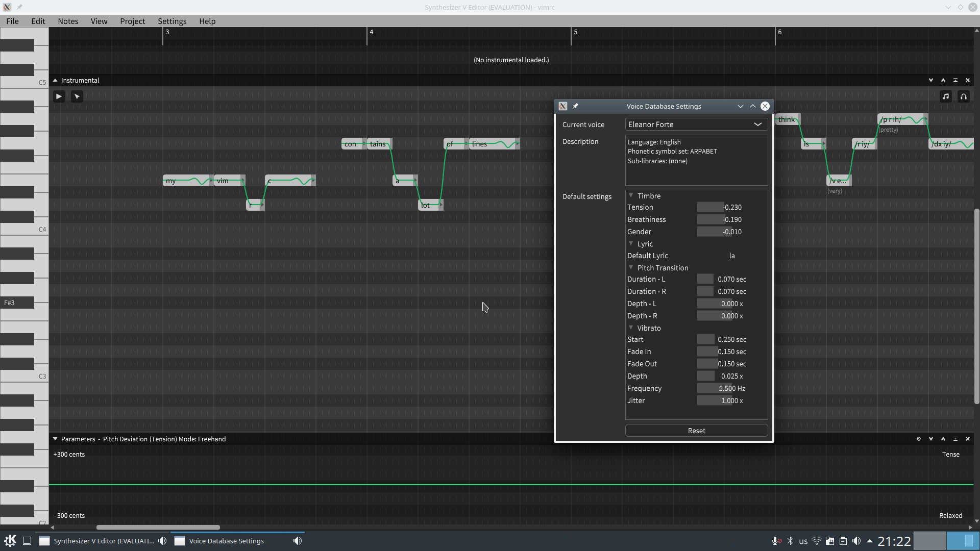Click the Instrumental panel maximize icon
The height and width of the screenshot is (551, 980).
pos(955,81)
